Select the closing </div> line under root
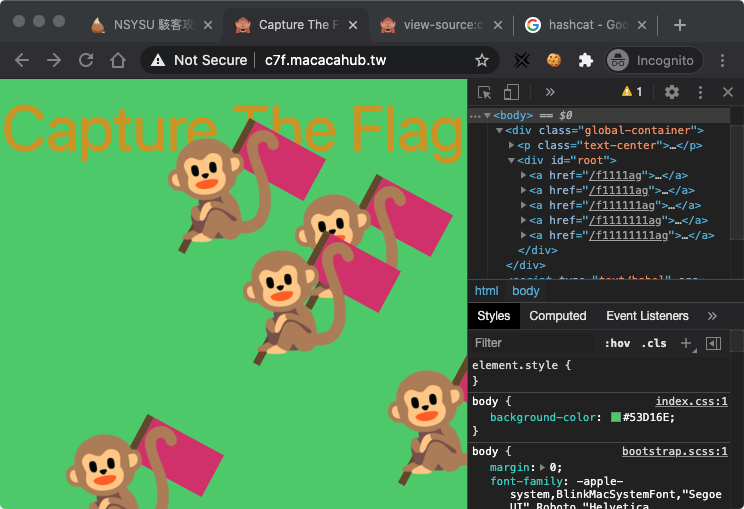Viewport: 744px width, 509px height. [x=538, y=250]
